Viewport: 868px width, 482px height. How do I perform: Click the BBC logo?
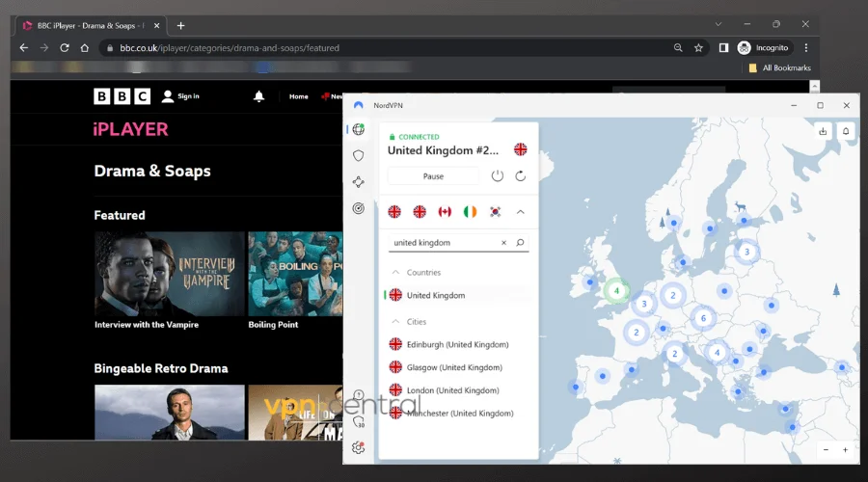tap(122, 96)
